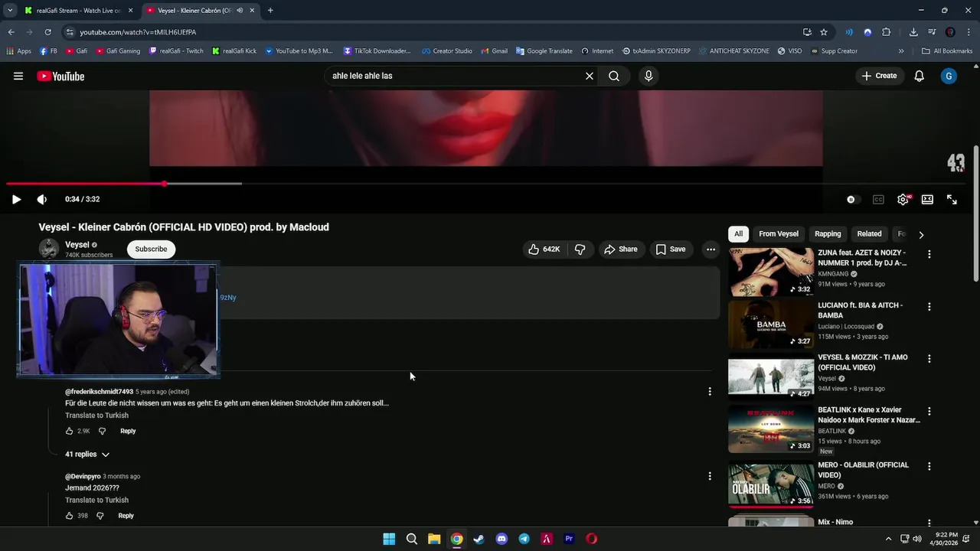Expand the 41 replies thread
This screenshot has height=551, width=980.
point(87,454)
